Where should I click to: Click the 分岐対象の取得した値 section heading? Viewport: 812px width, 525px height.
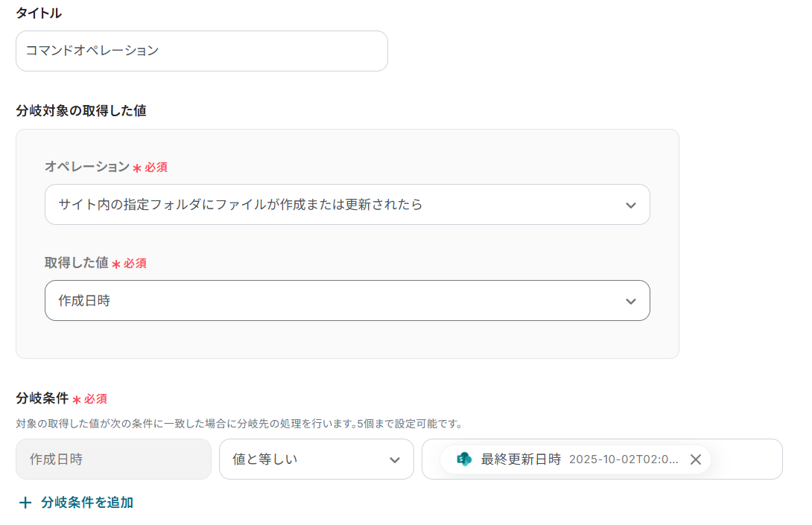(80, 110)
